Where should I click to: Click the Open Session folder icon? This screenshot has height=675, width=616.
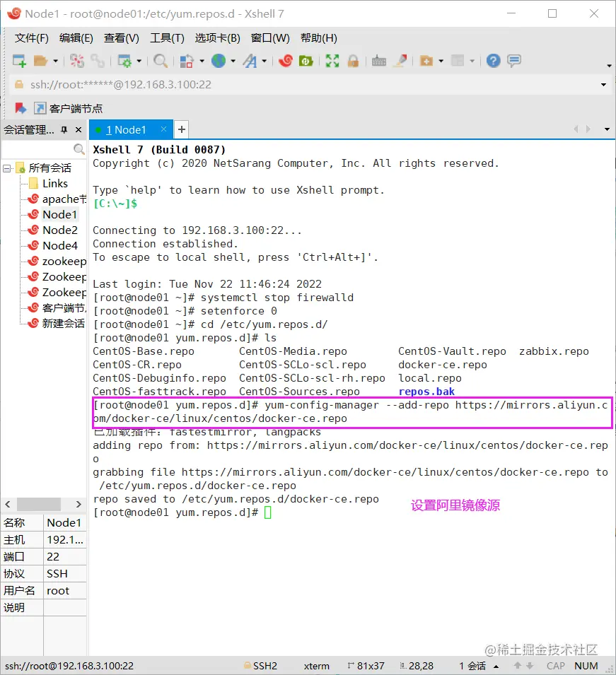tap(40, 61)
